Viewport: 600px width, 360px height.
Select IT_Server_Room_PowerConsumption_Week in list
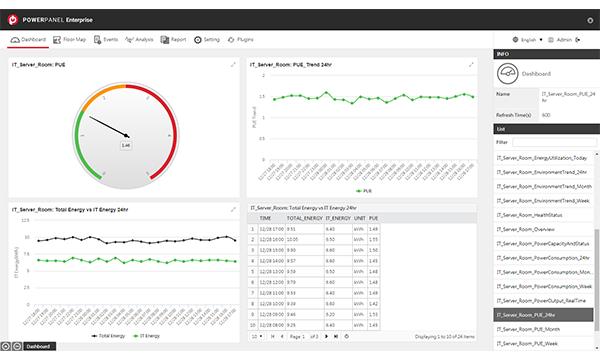click(x=544, y=287)
